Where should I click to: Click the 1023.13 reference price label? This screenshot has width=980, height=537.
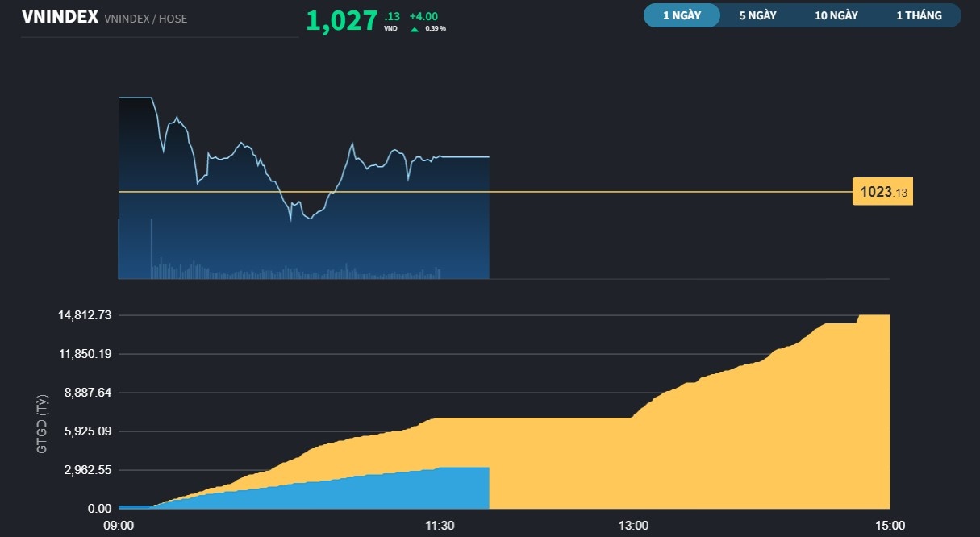pyautogui.click(x=883, y=192)
